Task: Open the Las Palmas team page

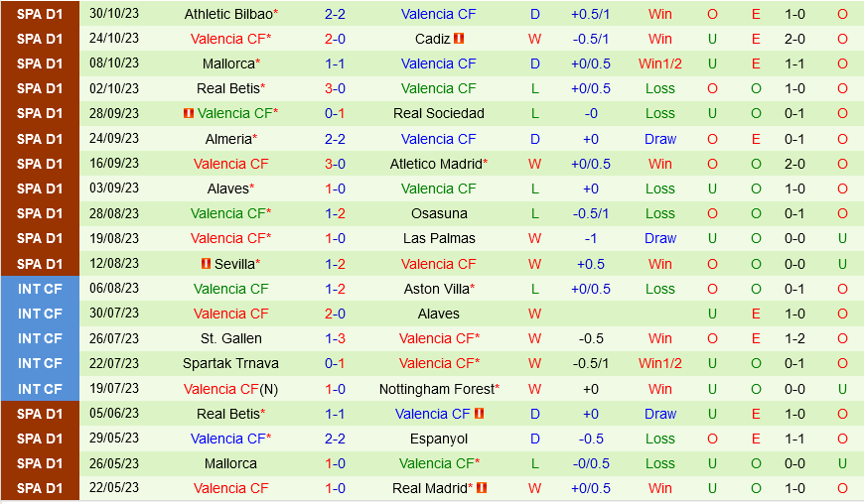Action: [439, 238]
